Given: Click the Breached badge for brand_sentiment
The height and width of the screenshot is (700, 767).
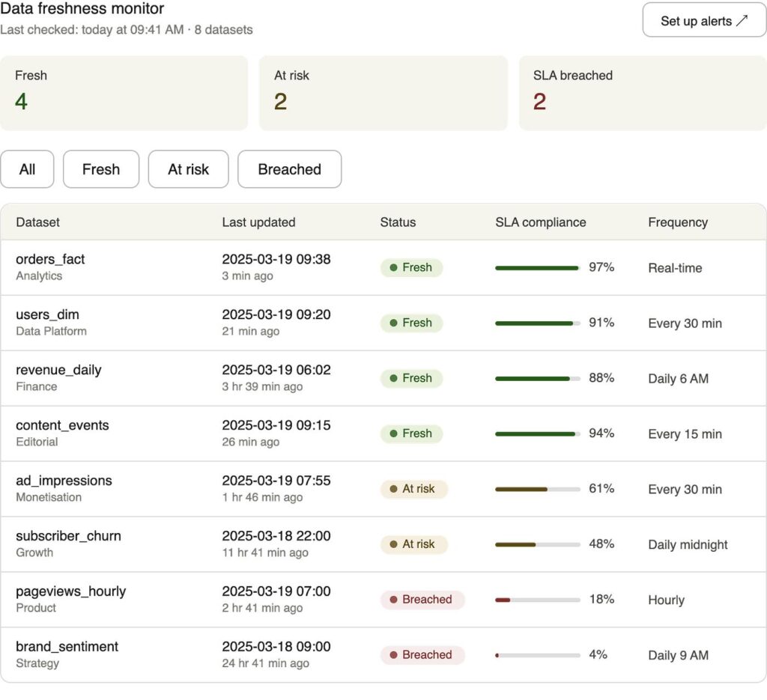Looking at the screenshot, I should click(422, 654).
